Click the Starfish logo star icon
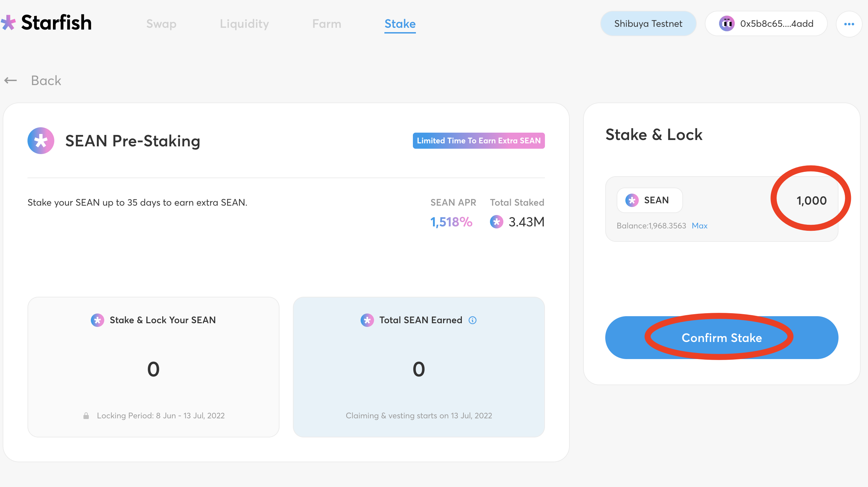 [8, 23]
